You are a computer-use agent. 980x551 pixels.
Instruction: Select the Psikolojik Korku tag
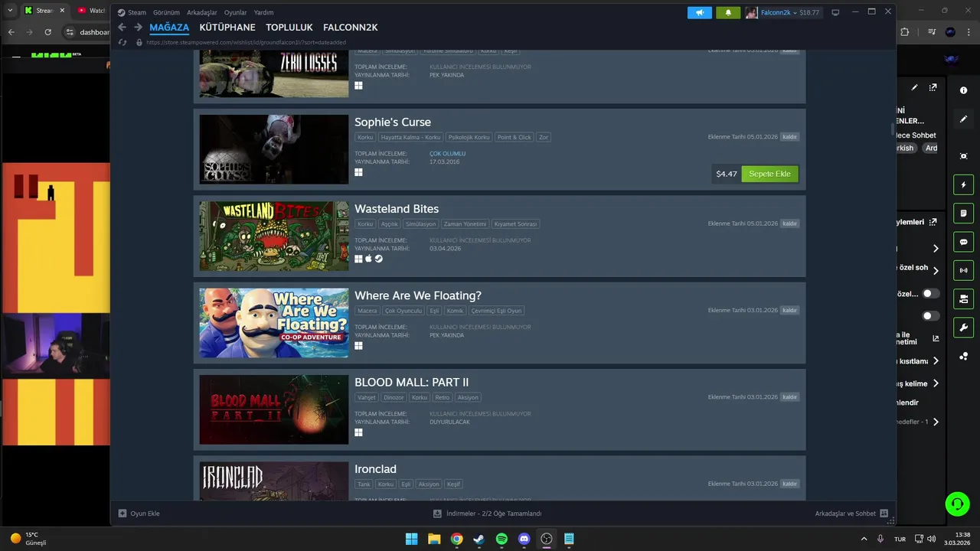coord(469,138)
